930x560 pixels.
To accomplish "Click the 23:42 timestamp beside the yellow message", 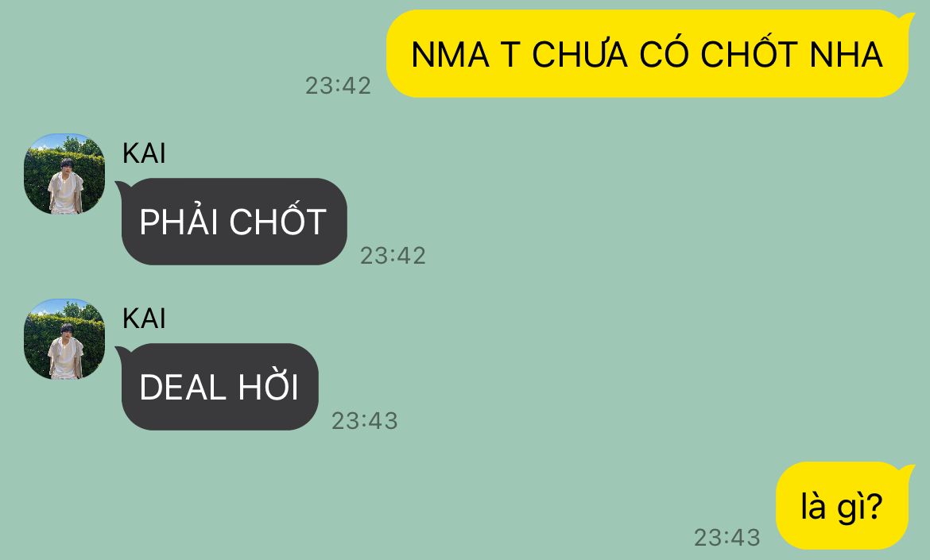I will [338, 86].
